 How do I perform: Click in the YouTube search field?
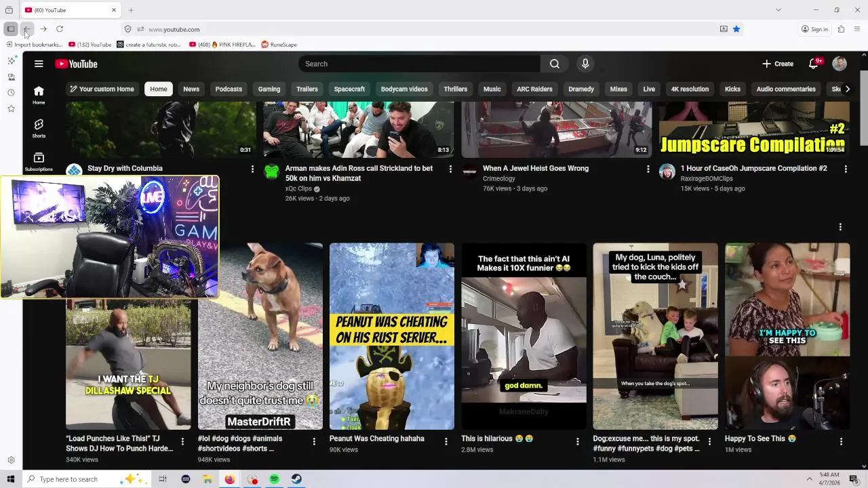[x=419, y=64]
